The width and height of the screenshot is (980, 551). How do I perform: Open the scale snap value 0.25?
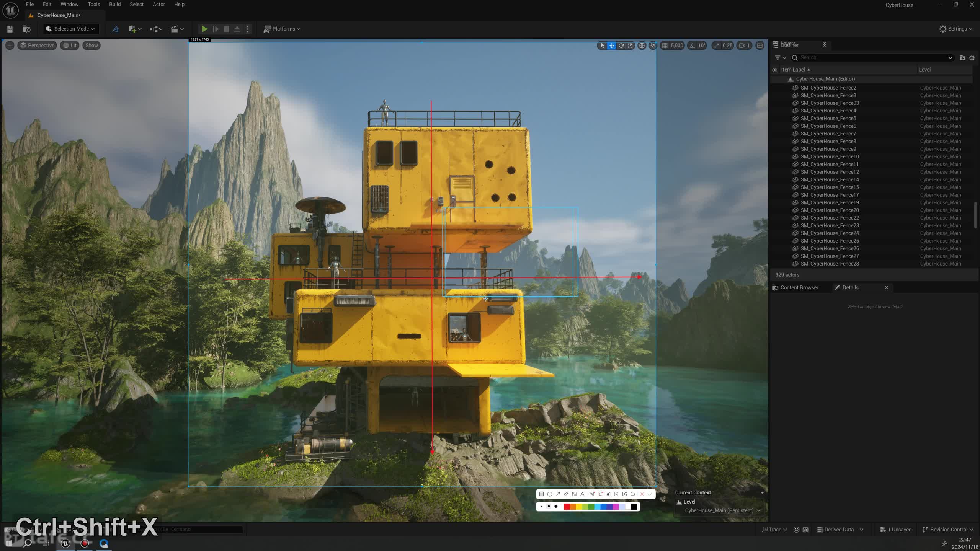pyautogui.click(x=727, y=46)
